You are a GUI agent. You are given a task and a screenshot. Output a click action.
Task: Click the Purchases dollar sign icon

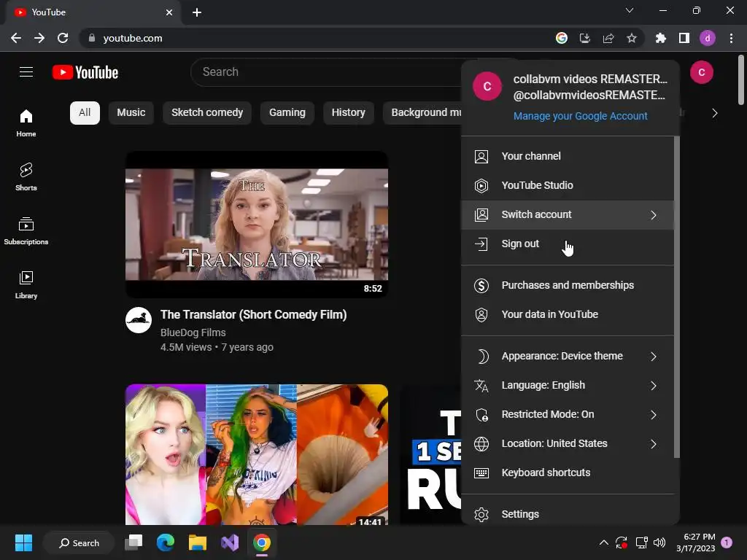tap(481, 285)
